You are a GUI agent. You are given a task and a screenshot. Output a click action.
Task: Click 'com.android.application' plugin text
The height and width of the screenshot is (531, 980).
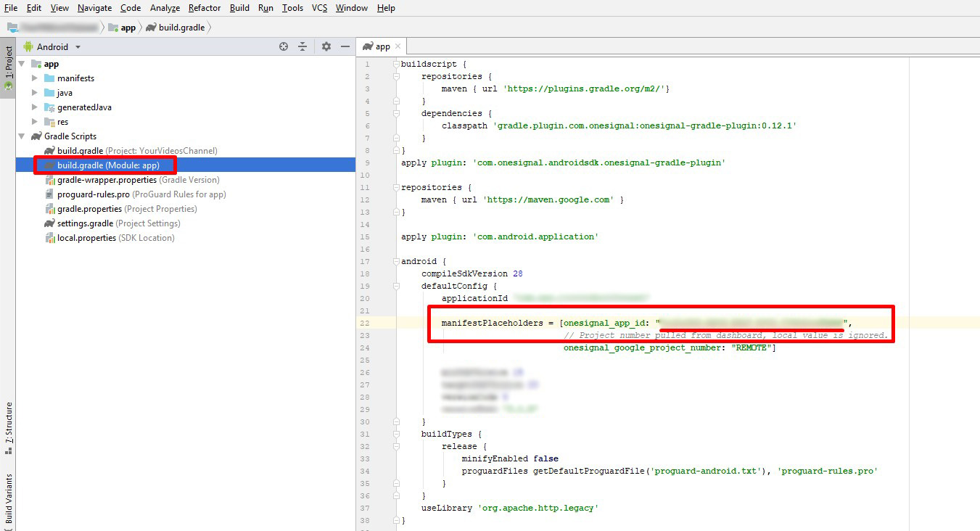point(535,236)
